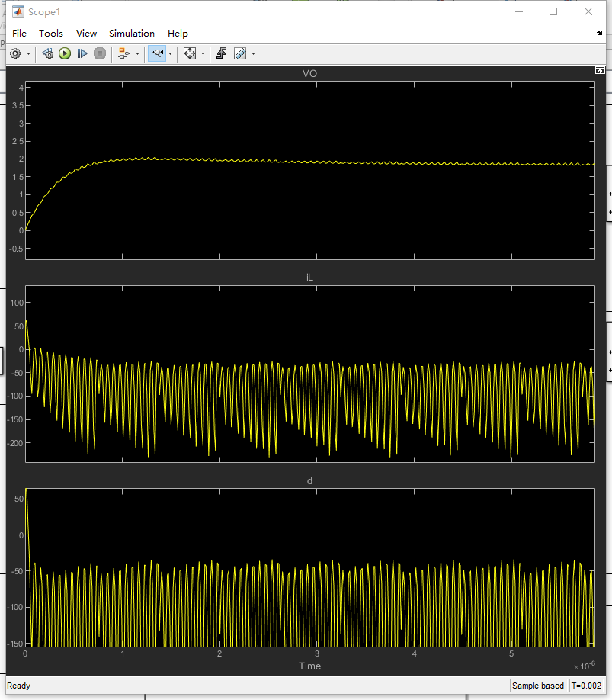
Task: Expand the signal selector dropdown arrow
Action: click(x=137, y=53)
